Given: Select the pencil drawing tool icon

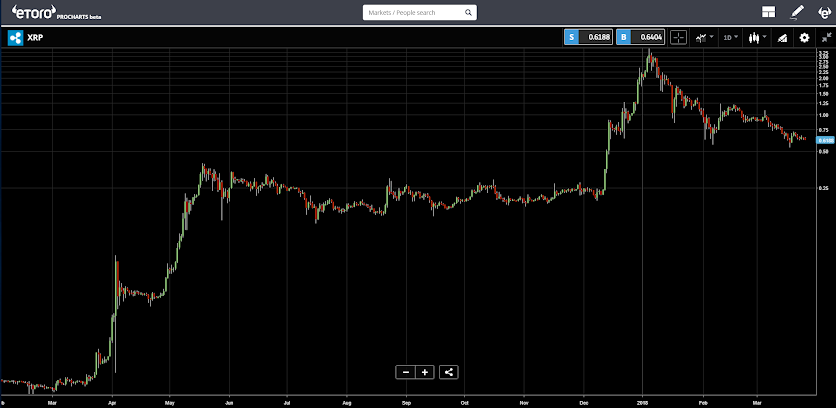Looking at the screenshot, I should 797,12.
